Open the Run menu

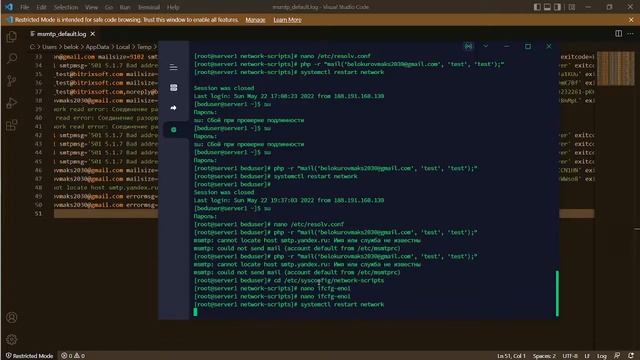(125, 7)
